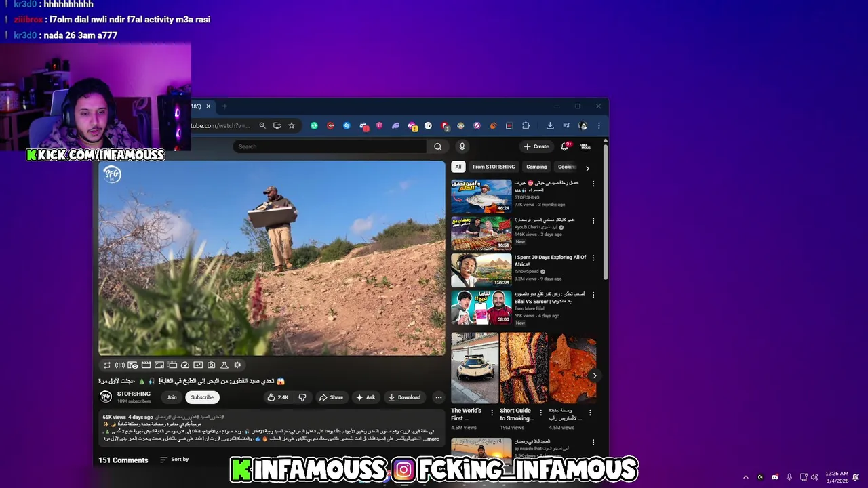Screen dimensions: 868x488
Task: Open options for Ayoub Cheri video
Action: [593, 221]
